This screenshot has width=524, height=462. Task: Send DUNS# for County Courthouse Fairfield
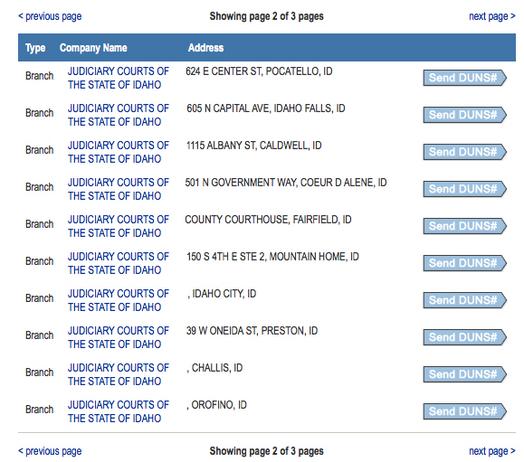(x=465, y=226)
